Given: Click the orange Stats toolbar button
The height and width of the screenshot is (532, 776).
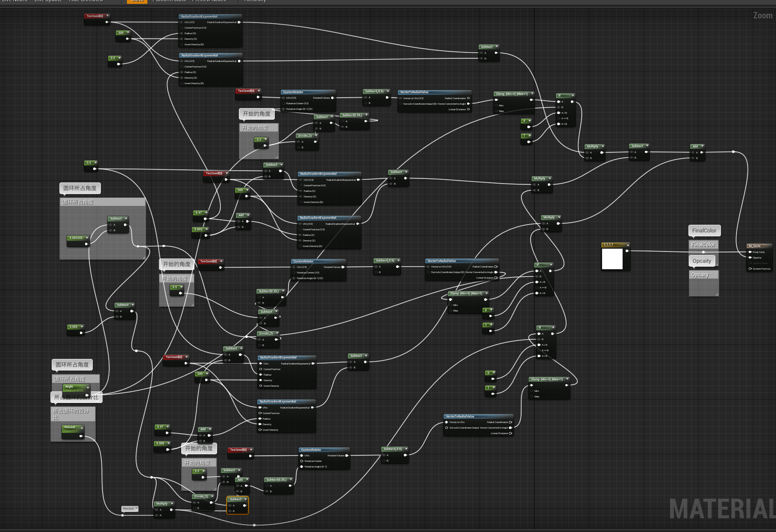Looking at the screenshot, I should [137, 1].
